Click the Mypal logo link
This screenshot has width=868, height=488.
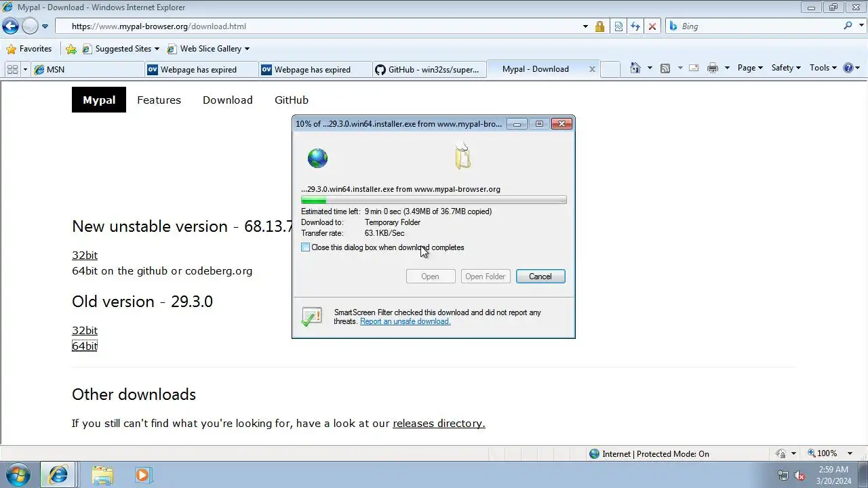click(x=99, y=100)
